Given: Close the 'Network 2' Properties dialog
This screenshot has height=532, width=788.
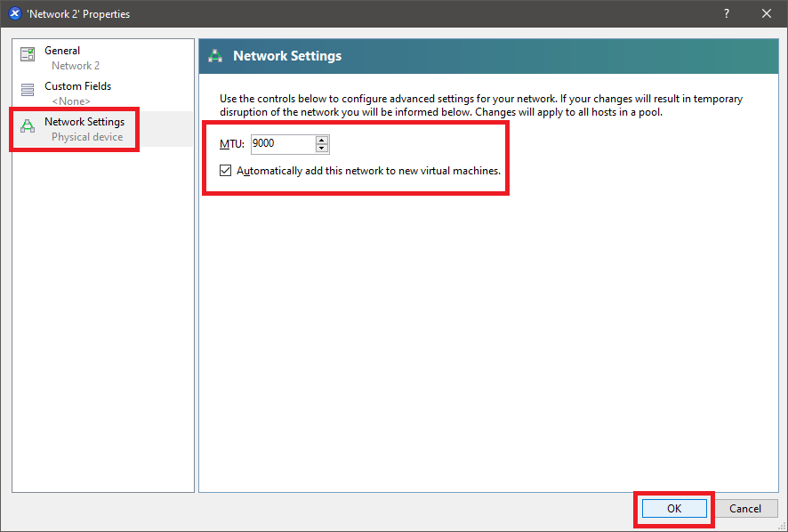Looking at the screenshot, I should click(x=767, y=13).
